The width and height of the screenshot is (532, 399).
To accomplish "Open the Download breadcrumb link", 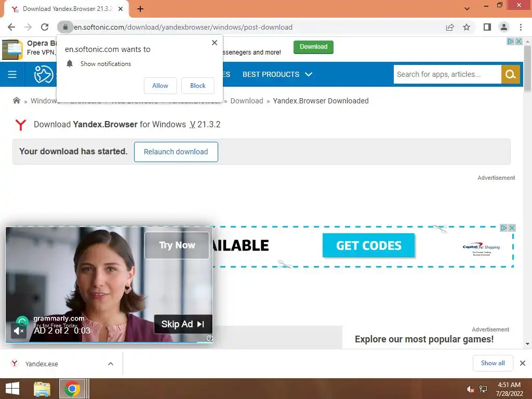I will click(247, 101).
